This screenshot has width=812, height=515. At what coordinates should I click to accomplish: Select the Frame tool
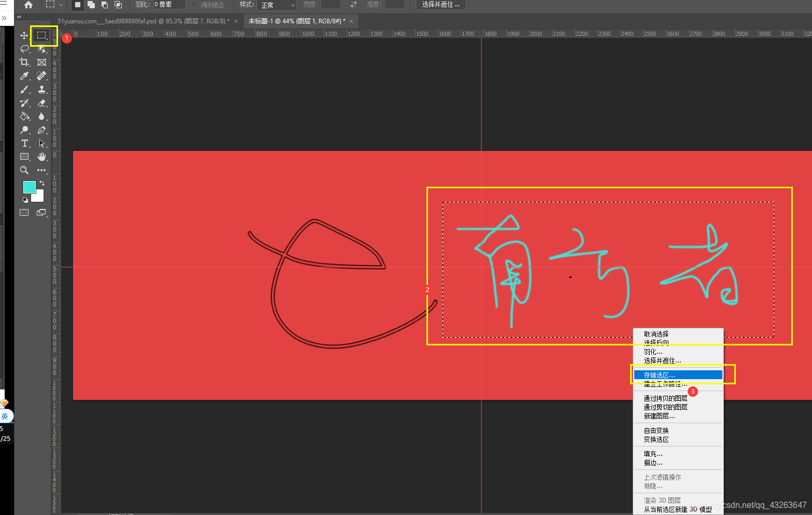[x=41, y=62]
